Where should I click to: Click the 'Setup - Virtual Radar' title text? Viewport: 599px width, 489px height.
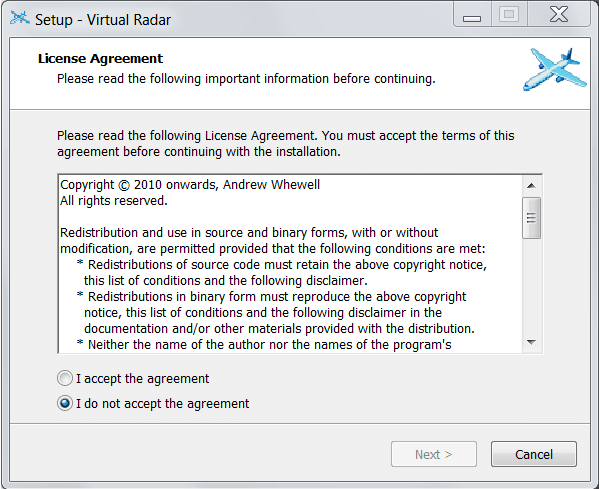(x=103, y=19)
